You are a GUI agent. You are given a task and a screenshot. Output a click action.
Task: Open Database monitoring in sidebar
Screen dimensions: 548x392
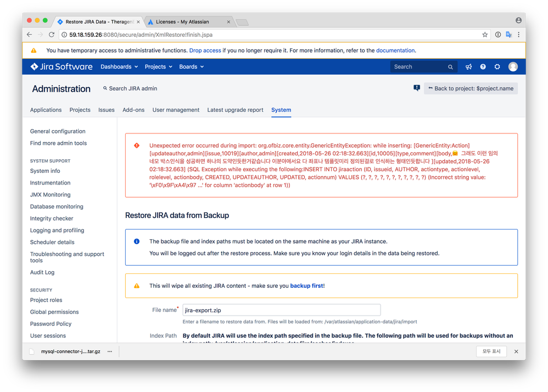coord(57,206)
